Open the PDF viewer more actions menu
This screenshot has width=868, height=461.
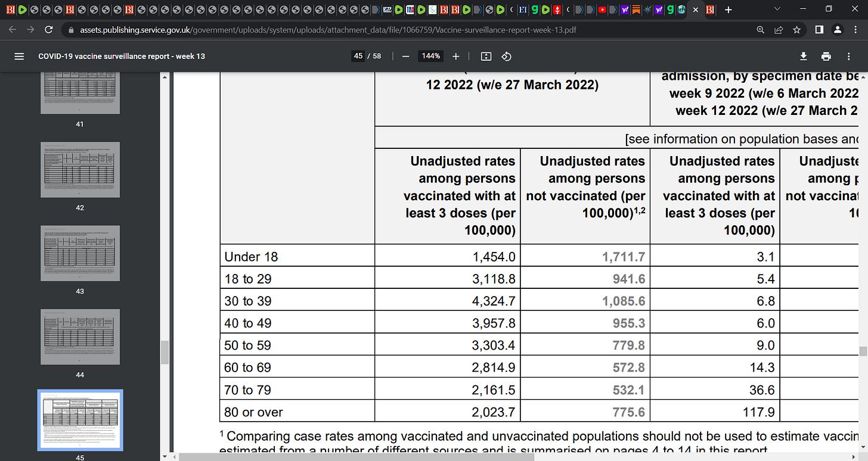coord(849,56)
